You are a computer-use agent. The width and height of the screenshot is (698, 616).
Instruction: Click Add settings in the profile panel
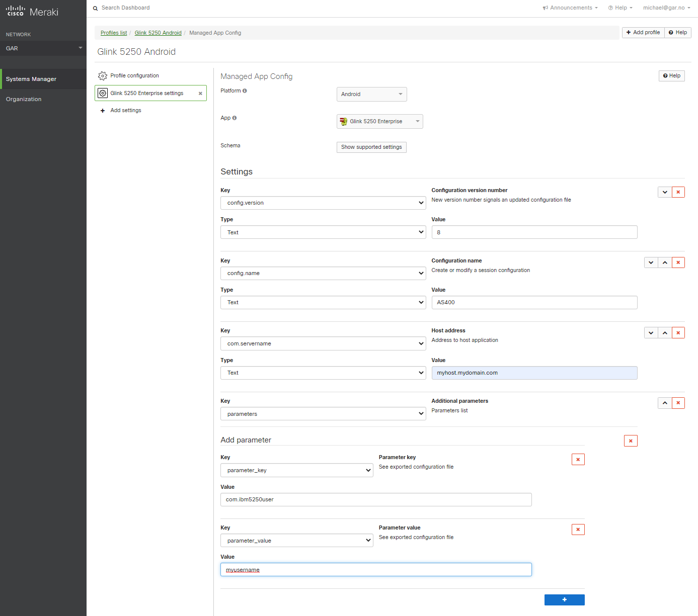(x=126, y=110)
